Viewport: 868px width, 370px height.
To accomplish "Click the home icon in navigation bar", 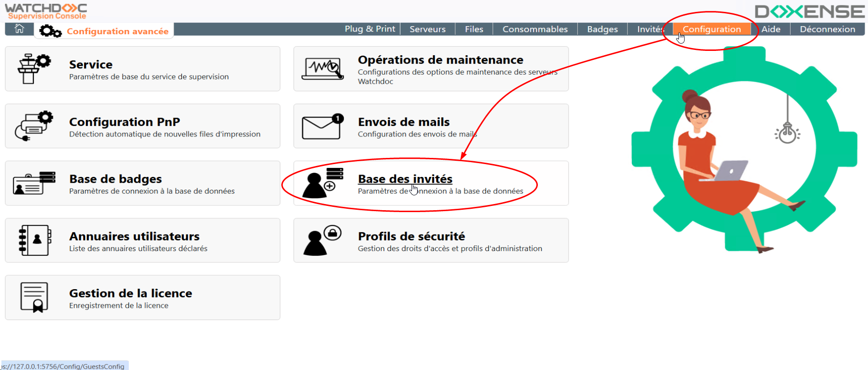I will [19, 29].
